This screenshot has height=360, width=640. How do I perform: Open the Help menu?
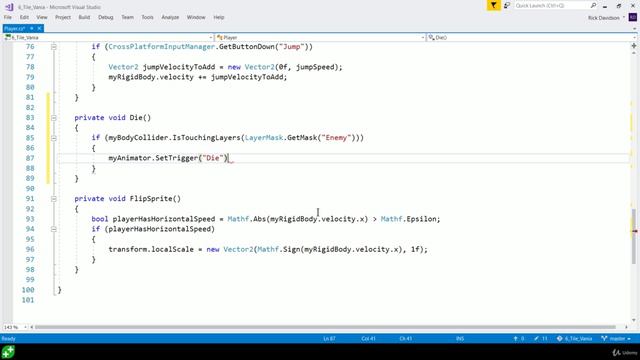click(219, 17)
